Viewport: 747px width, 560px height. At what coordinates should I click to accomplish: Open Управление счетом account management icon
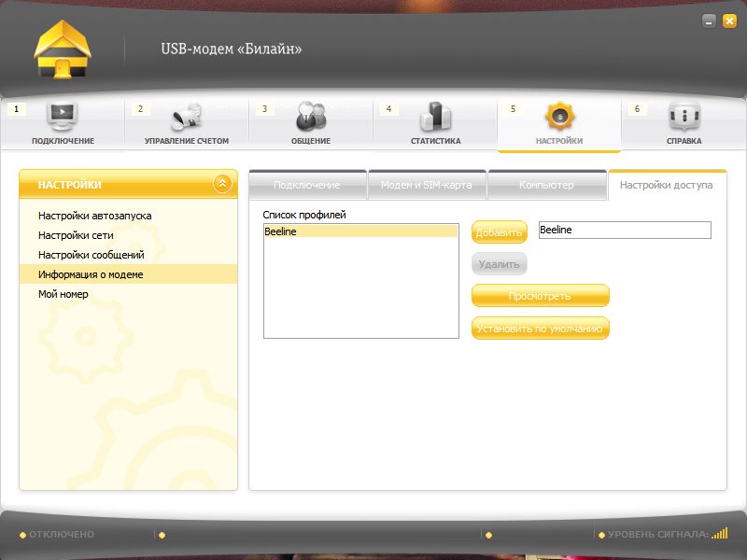click(x=187, y=117)
